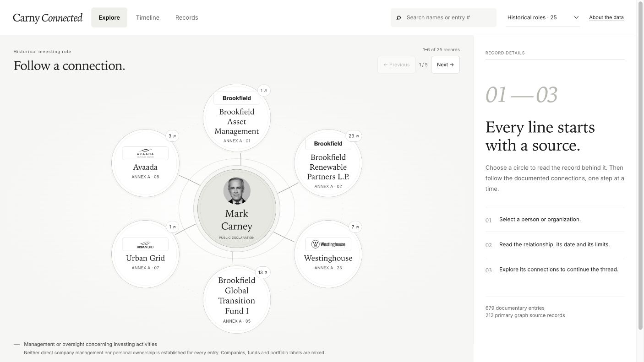Click the Avaada logo in its circle
Screen dimensions: 644x362
click(x=145, y=153)
